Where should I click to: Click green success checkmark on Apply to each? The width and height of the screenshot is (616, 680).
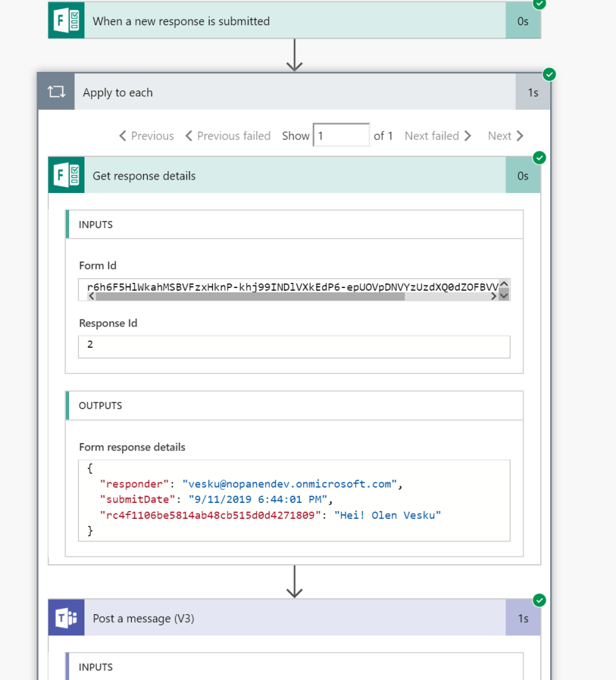coord(549,74)
